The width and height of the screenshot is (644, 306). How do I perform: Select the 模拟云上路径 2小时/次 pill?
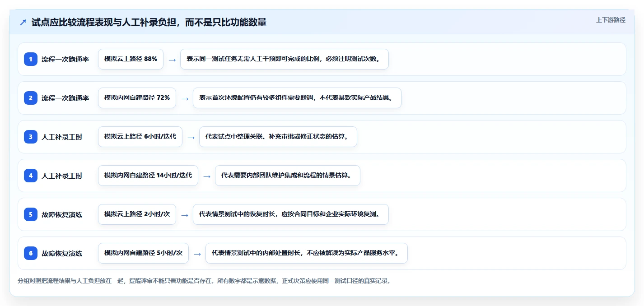pos(137,214)
